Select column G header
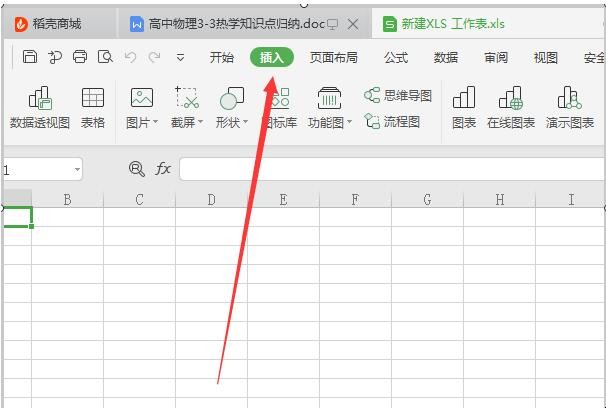Screen dimensions: 606x408 [427, 199]
